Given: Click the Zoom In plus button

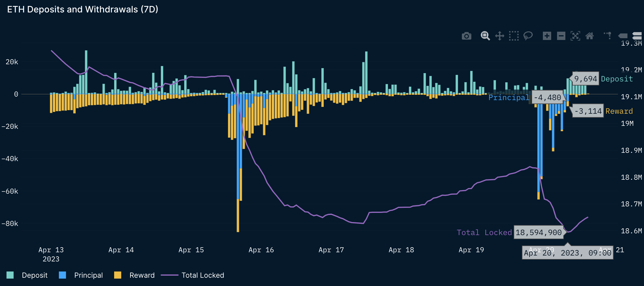Looking at the screenshot, I should (547, 36).
